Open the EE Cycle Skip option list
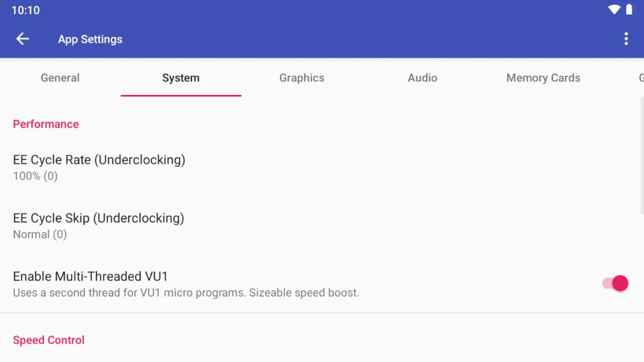 coord(98,225)
